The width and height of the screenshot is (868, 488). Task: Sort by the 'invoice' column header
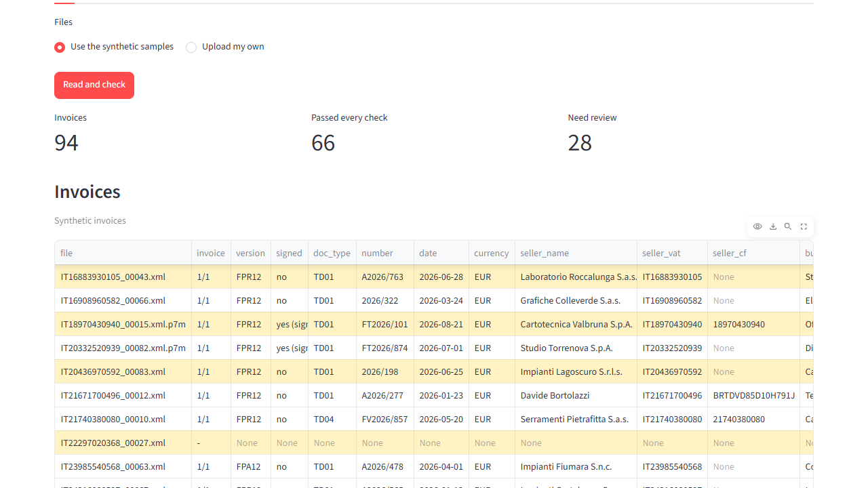211,253
